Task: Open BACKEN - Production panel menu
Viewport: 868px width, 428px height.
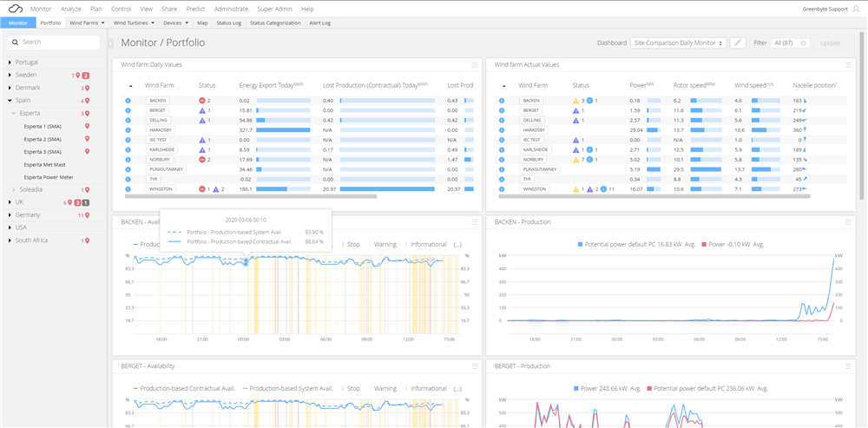Action: [x=848, y=222]
